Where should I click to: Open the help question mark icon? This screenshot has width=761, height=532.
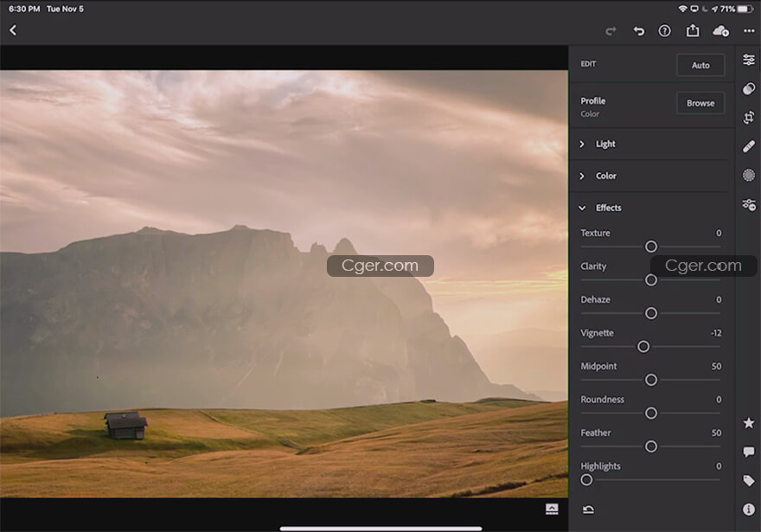pos(664,31)
